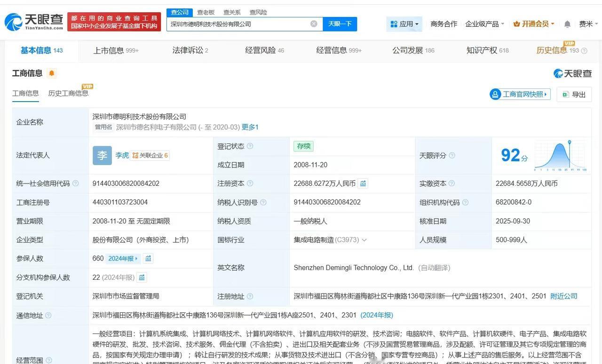
Task: Switch to 查公司 search tab
Action: click(x=180, y=12)
